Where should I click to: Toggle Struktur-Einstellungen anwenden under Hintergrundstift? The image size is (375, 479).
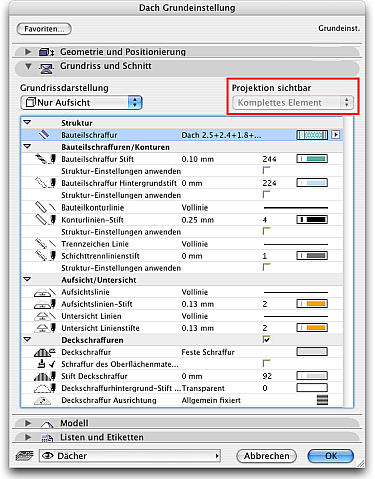pyautogui.click(x=266, y=194)
